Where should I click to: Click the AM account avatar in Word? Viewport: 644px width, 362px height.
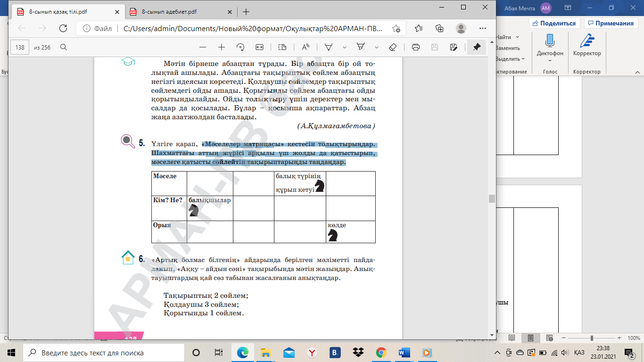(546, 8)
